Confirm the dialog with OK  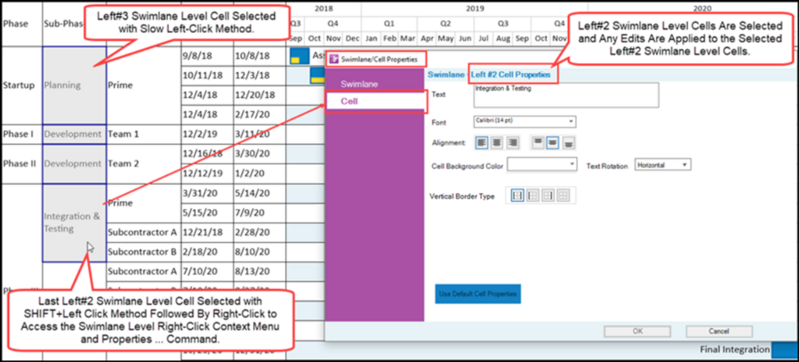(637, 331)
